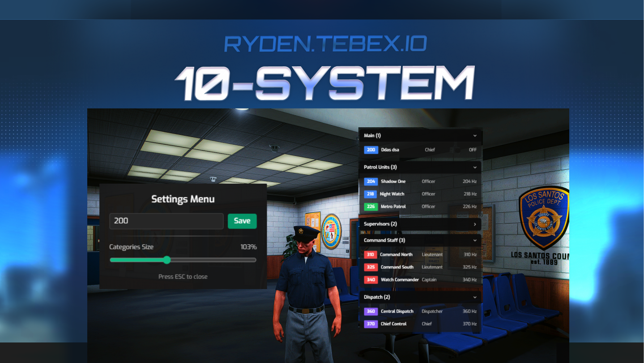Click the Lieutenant rank in Command South row

(x=432, y=267)
